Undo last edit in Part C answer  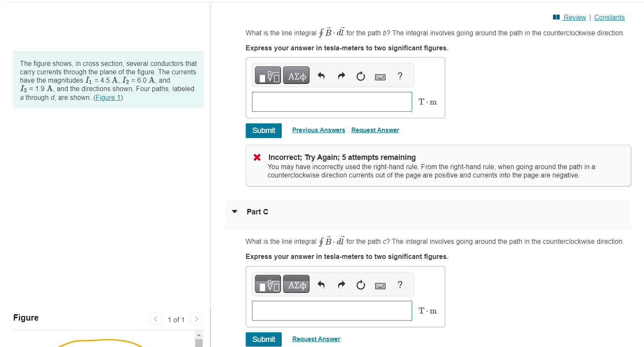tap(321, 285)
